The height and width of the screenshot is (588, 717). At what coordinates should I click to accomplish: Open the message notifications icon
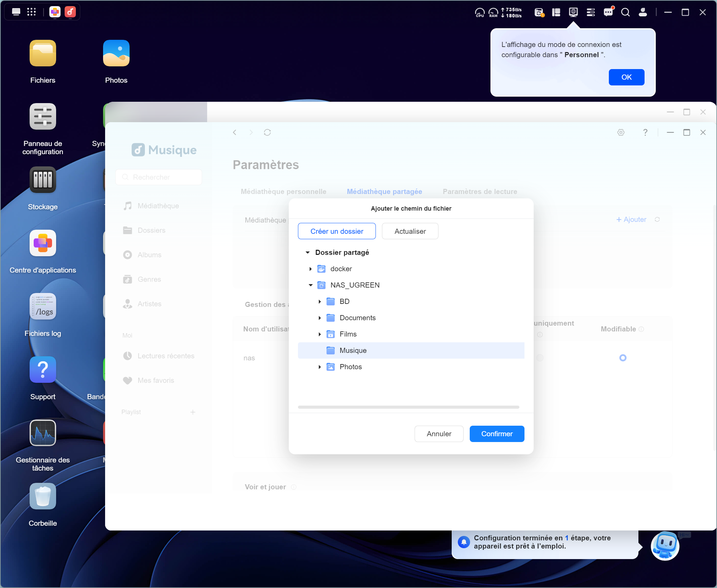(608, 12)
